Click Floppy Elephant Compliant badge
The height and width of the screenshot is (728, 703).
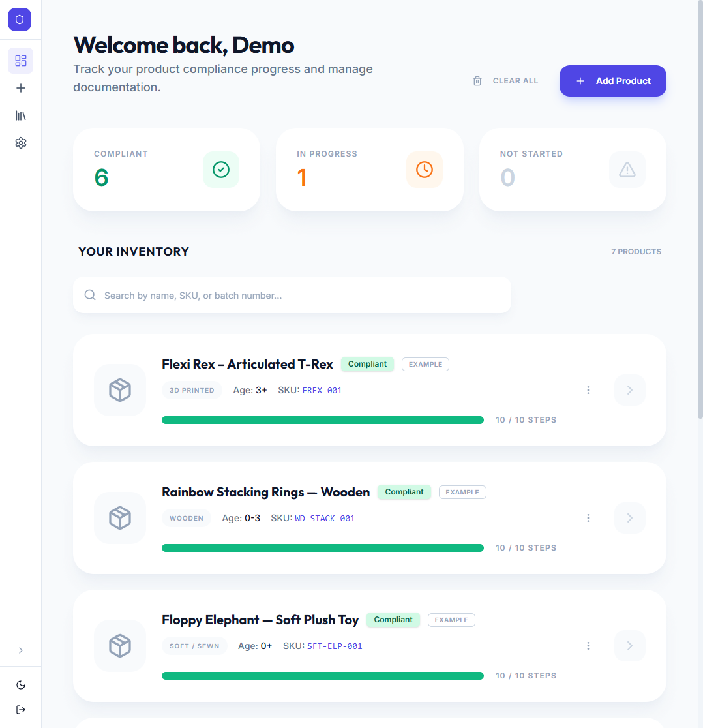click(393, 620)
